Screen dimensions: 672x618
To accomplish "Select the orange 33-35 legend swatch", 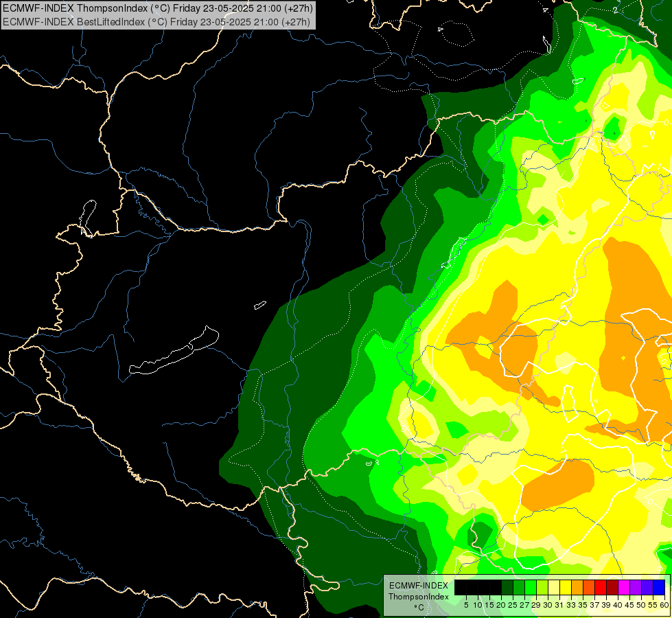I will [x=577, y=587].
